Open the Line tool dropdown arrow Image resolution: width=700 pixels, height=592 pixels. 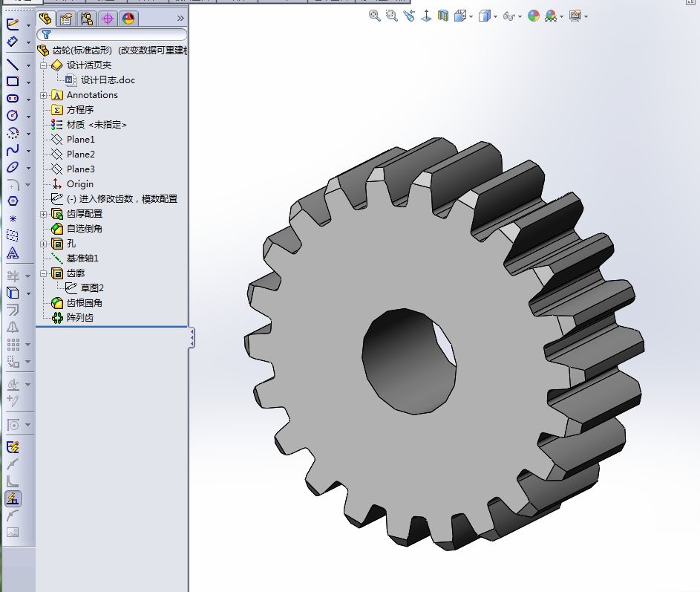click(x=28, y=65)
